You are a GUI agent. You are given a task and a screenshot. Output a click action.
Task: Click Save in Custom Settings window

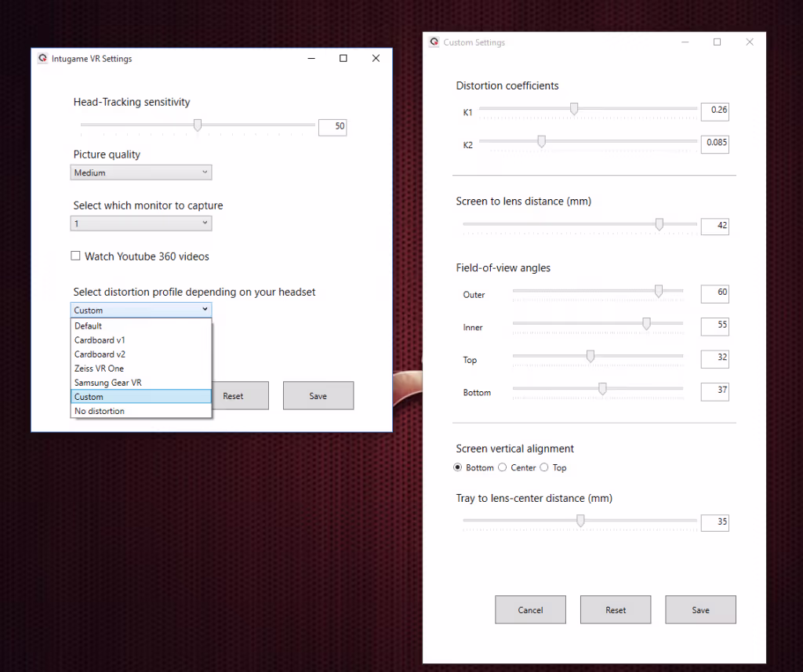700,609
